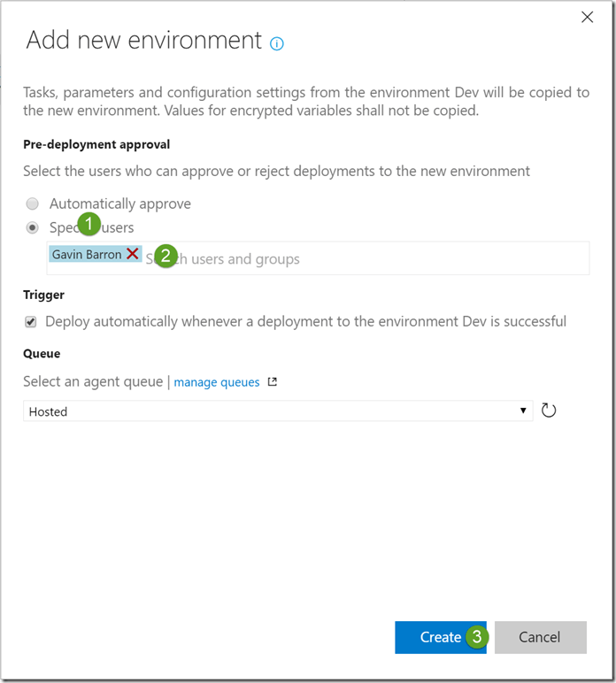Click the info icon beside the dialog title
Viewport: 616px width, 683px height.
(277, 42)
